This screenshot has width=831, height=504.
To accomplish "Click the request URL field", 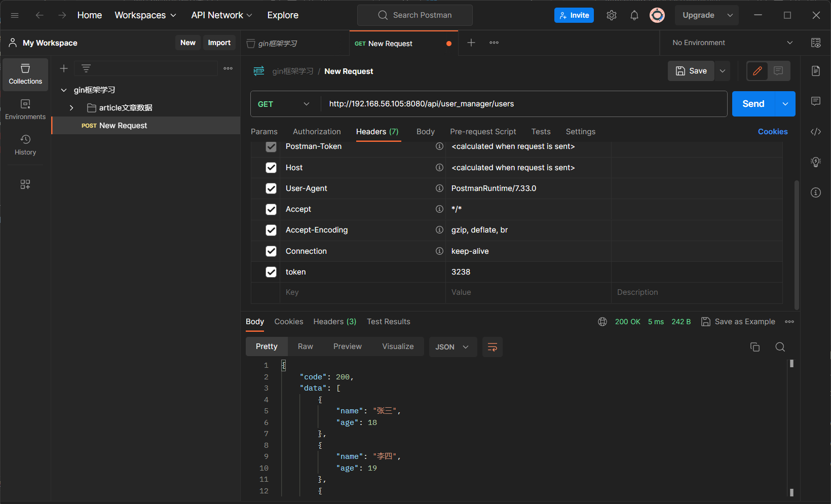I will [524, 104].
